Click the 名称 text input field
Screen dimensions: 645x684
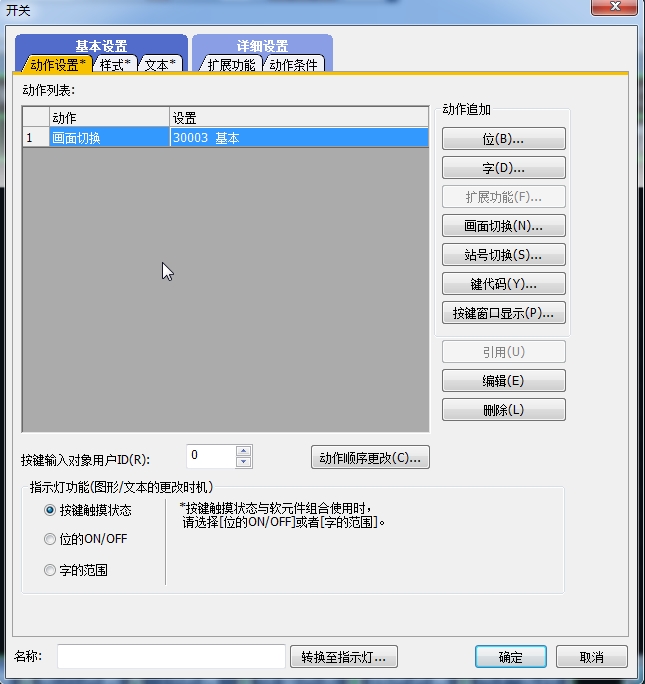click(x=171, y=657)
